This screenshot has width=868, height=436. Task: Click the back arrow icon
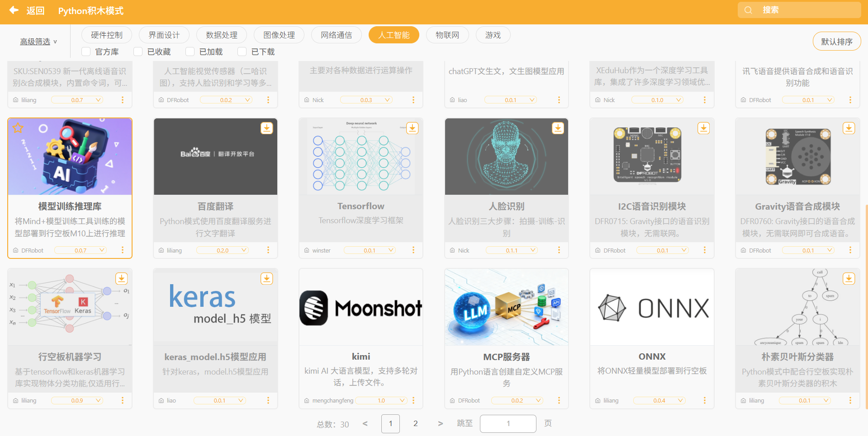coord(14,10)
